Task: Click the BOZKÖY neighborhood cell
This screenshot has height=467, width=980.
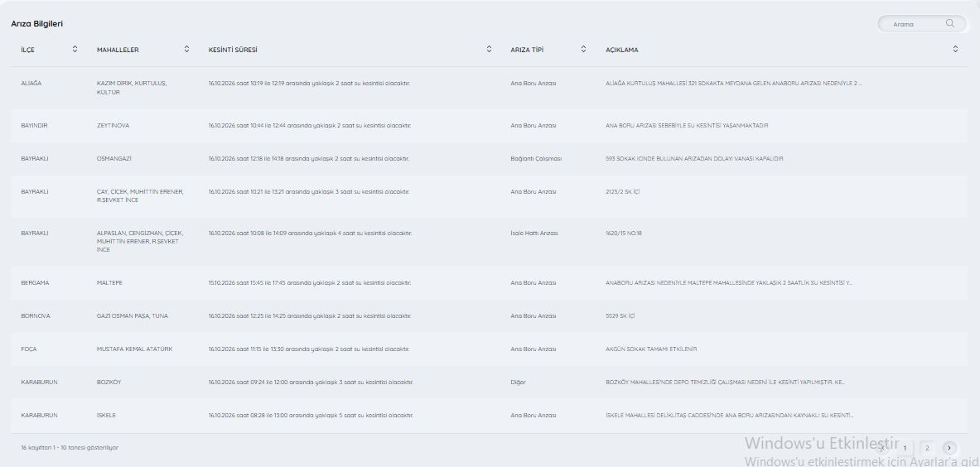Action: coord(109,382)
